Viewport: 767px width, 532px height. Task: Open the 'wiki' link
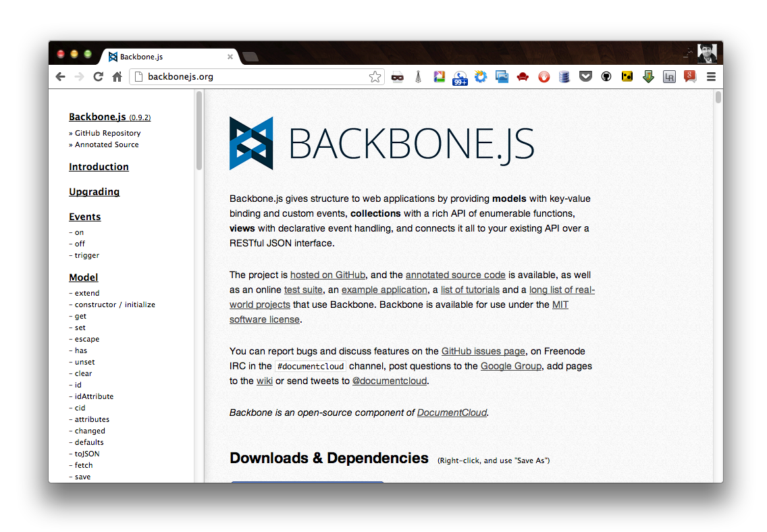pyautogui.click(x=265, y=380)
